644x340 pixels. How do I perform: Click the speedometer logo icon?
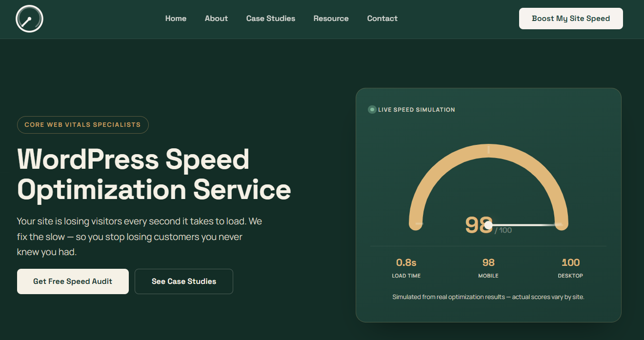pyautogui.click(x=29, y=19)
